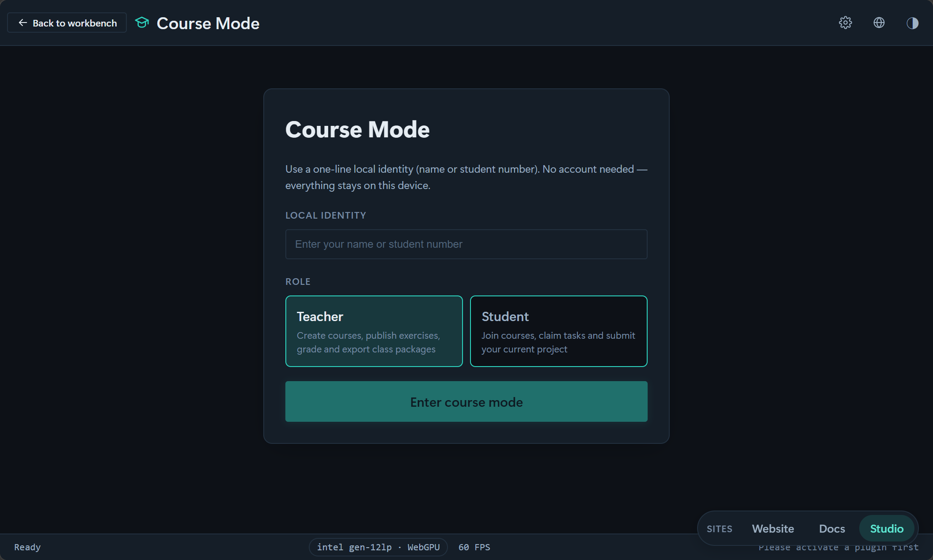The height and width of the screenshot is (560, 933).
Task: Click the back arrow icon
Action: [23, 23]
